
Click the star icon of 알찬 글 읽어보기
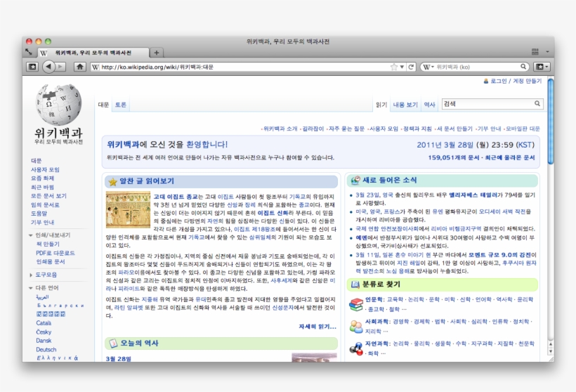pyautogui.click(x=113, y=181)
